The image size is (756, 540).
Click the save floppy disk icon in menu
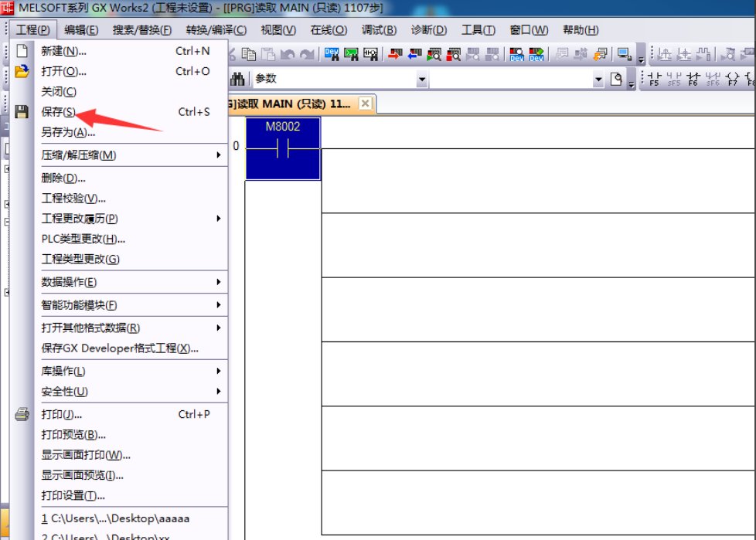click(22, 112)
